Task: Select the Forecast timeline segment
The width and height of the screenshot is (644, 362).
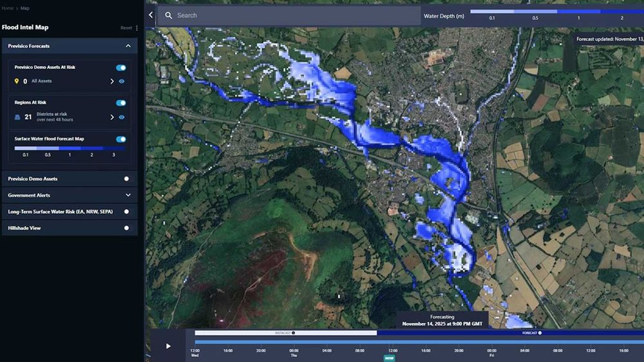Action: click(x=511, y=333)
